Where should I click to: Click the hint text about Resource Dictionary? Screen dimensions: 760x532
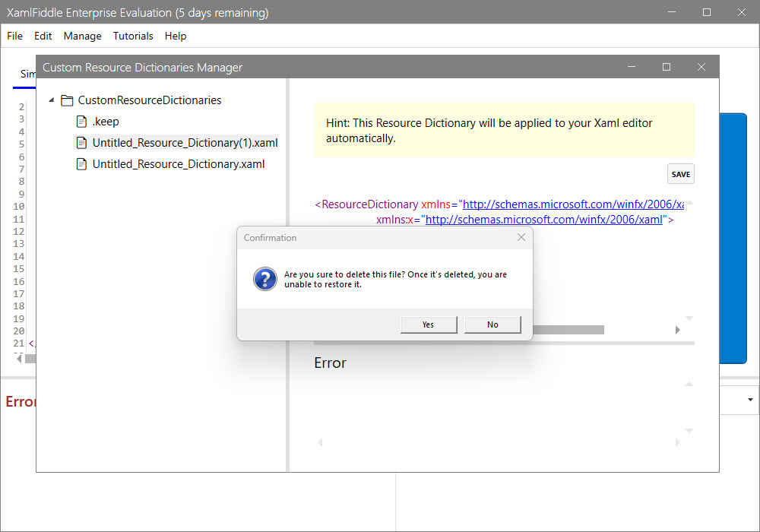(x=489, y=130)
